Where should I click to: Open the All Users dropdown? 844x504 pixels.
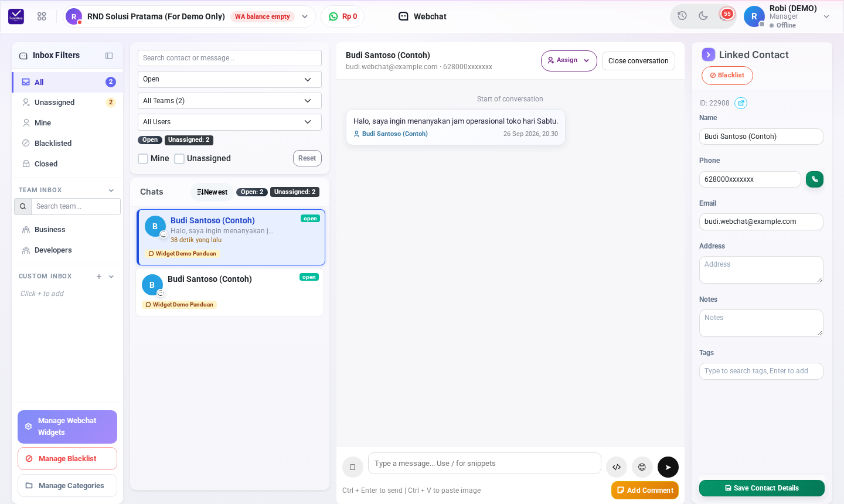[230, 122]
